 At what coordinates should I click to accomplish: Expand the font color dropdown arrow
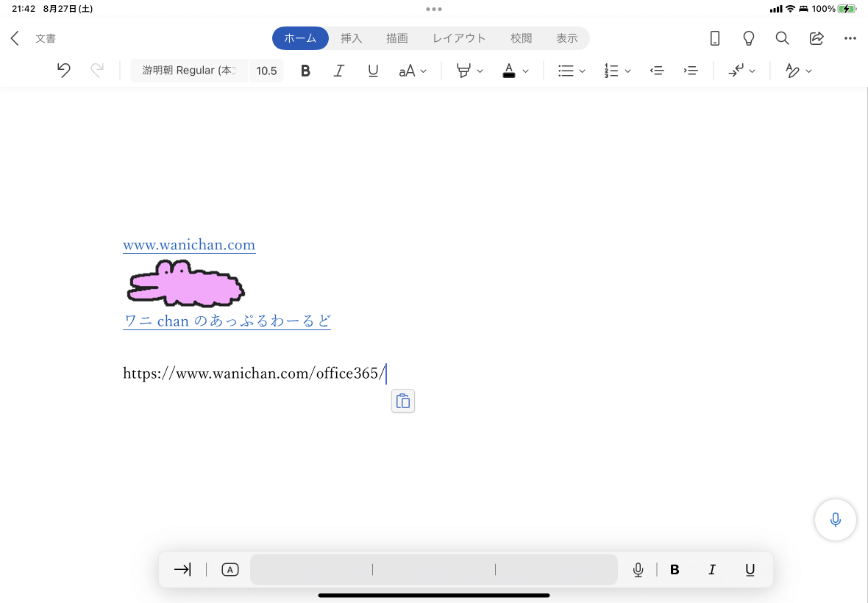[525, 71]
